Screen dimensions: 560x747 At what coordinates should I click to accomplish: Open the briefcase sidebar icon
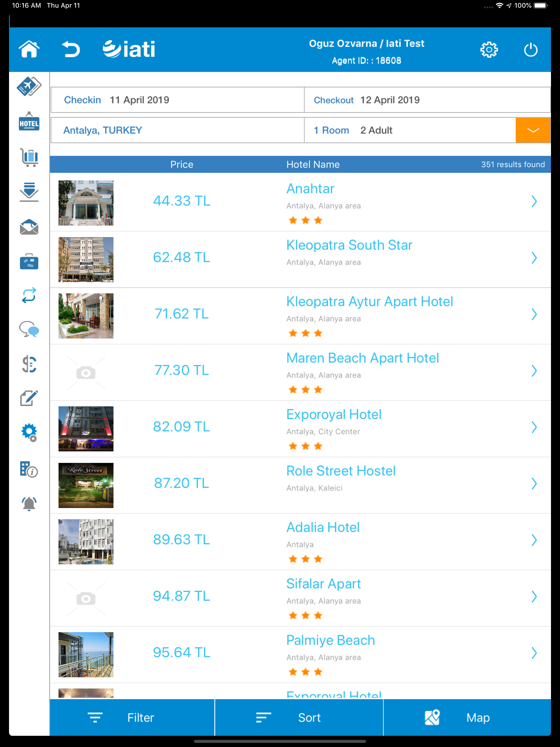click(x=29, y=261)
